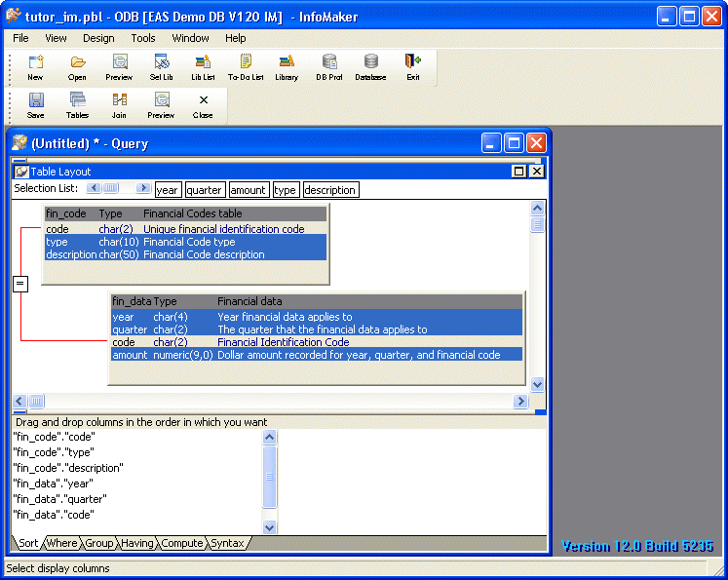Viewport: 728px width, 580px height.
Task: Click the amount item in Selection List
Action: point(248,190)
